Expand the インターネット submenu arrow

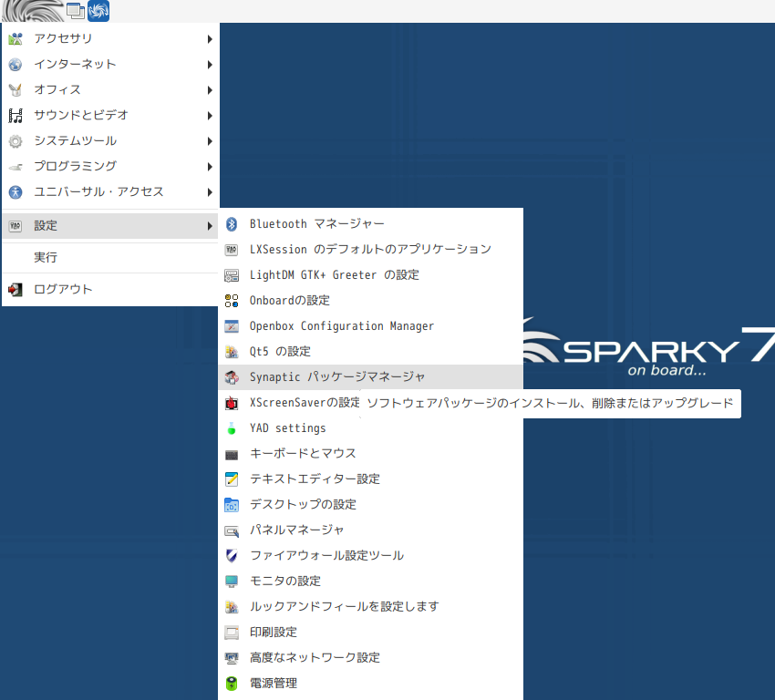coord(210,65)
